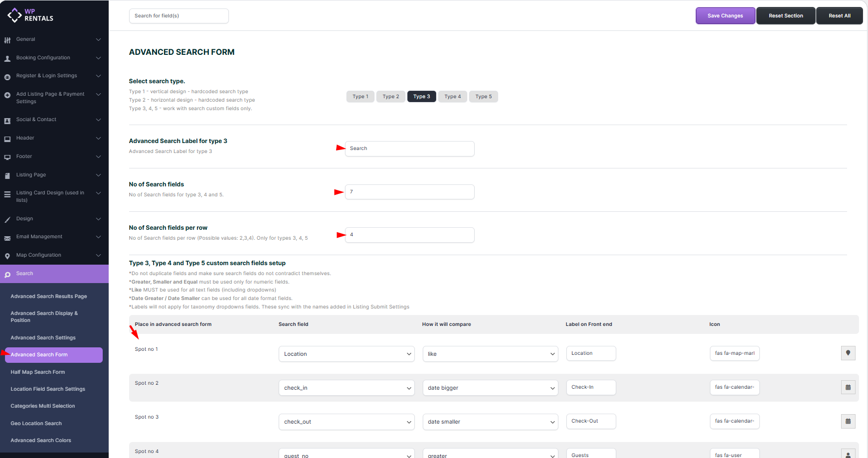The width and height of the screenshot is (868, 458).
Task: Click the General sliders icon in sidebar
Action: click(x=7, y=40)
